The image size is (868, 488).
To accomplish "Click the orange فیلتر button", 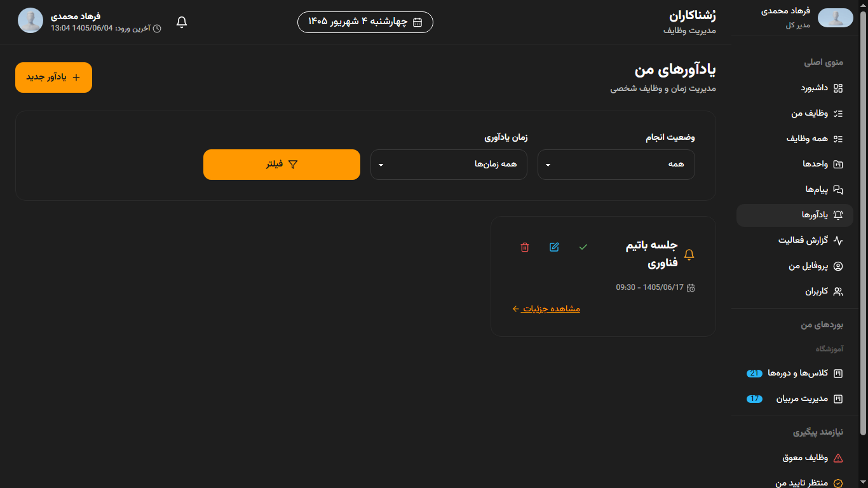I will click(281, 165).
